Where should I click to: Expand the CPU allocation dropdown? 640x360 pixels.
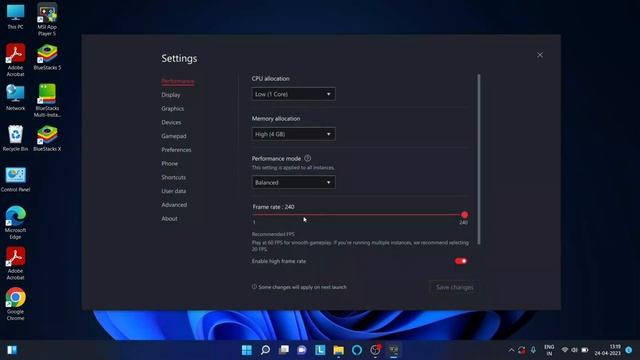tap(293, 94)
